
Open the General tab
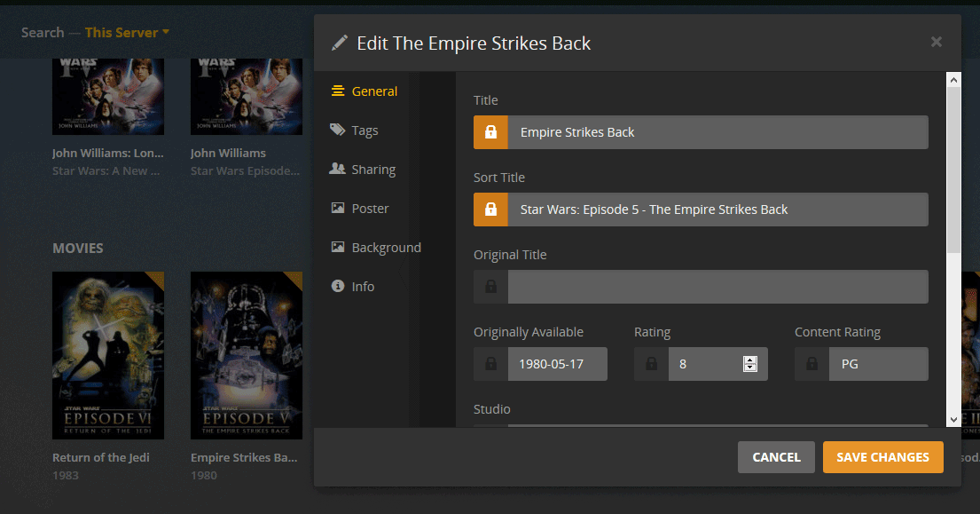365,91
